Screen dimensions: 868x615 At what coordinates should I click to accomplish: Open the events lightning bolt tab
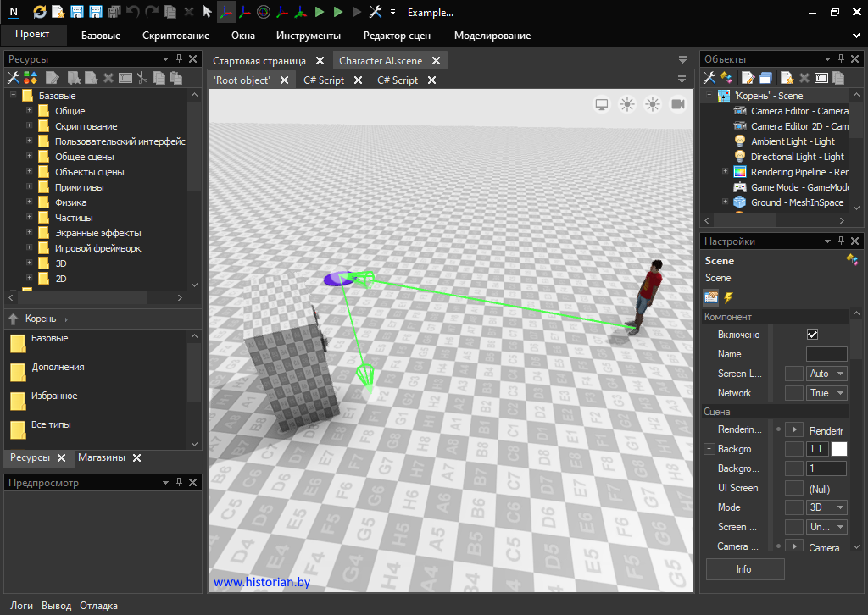click(x=728, y=297)
